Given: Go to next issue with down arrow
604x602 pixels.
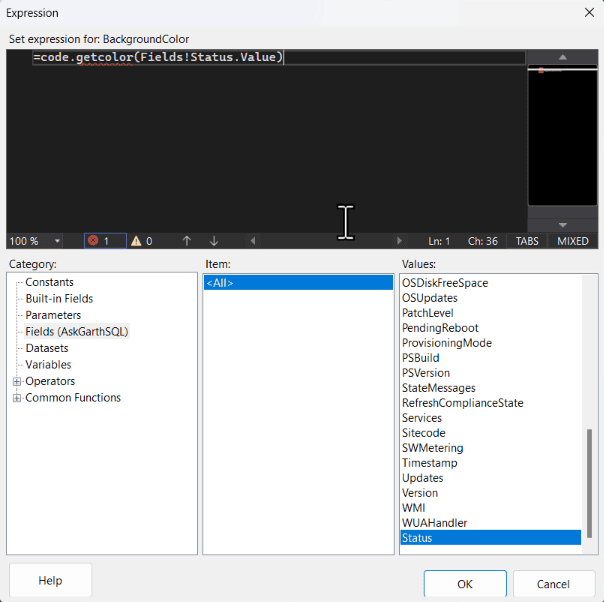Looking at the screenshot, I should pyautogui.click(x=214, y=241).
